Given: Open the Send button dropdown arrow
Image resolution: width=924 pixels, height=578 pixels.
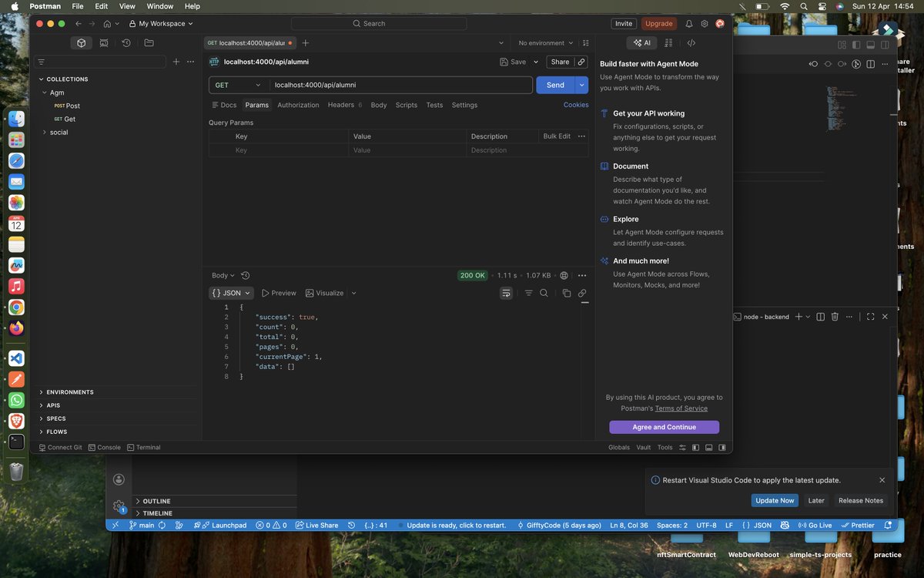Looking at the screenshot, I should click(582, 85).
